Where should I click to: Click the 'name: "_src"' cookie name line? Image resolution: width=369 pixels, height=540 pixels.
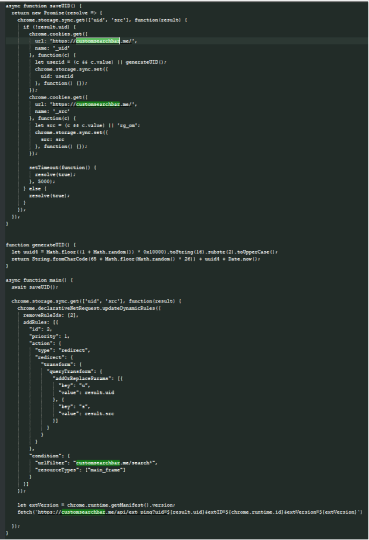coord(52,111)
